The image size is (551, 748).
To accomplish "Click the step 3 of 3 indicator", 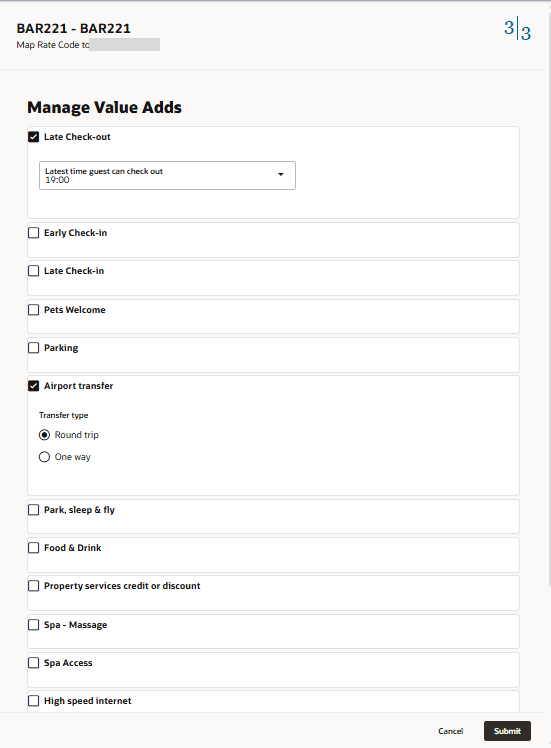I will [518, 30].
